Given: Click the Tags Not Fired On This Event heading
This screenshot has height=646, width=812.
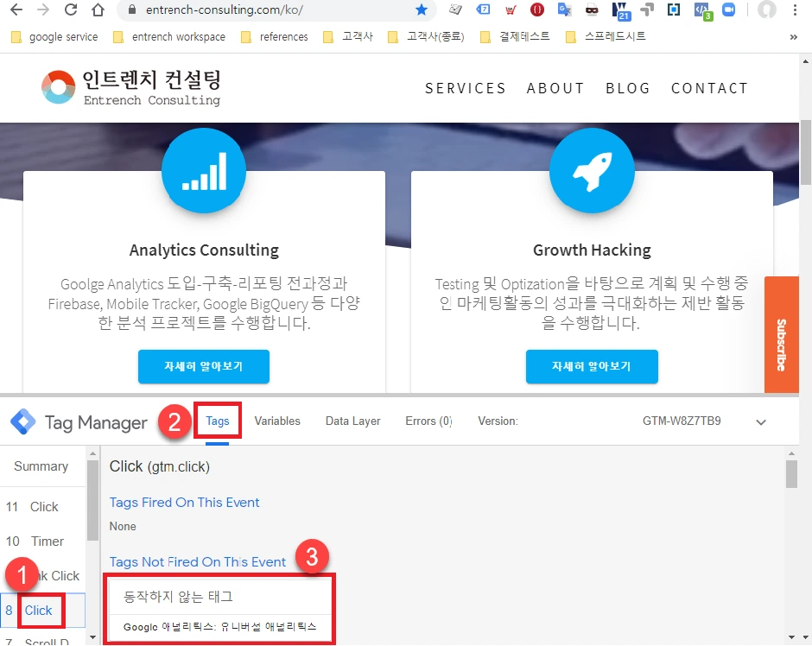Looking at the screenshot, I should pyautogui.click(x=197, y=562).
